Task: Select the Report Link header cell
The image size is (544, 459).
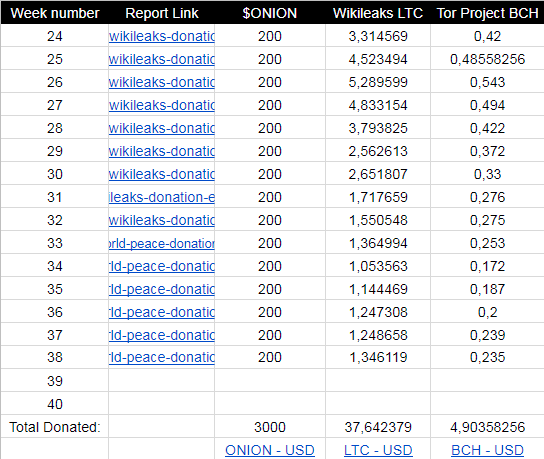Action: tap(162, 13)
